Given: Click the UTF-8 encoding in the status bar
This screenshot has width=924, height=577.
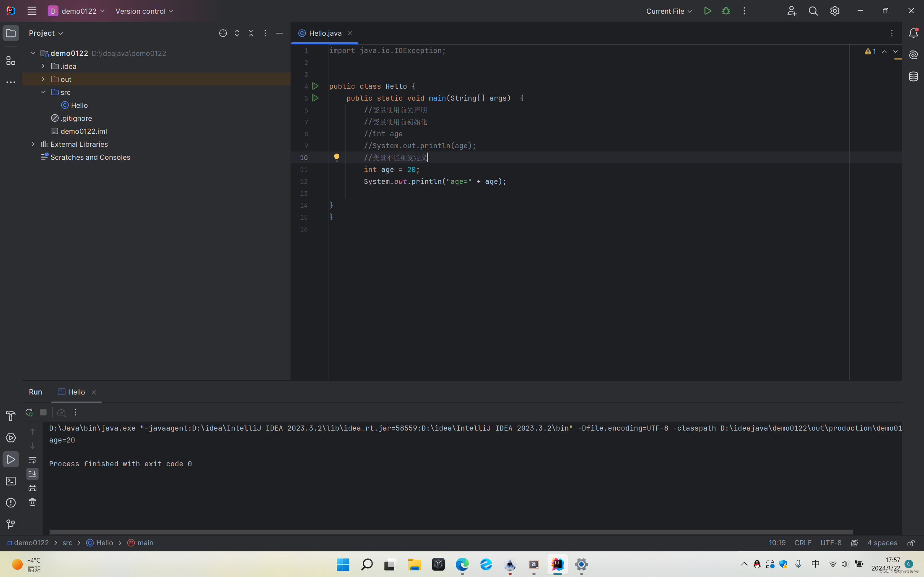Looking at the screenshot, I should pos(831,543).
